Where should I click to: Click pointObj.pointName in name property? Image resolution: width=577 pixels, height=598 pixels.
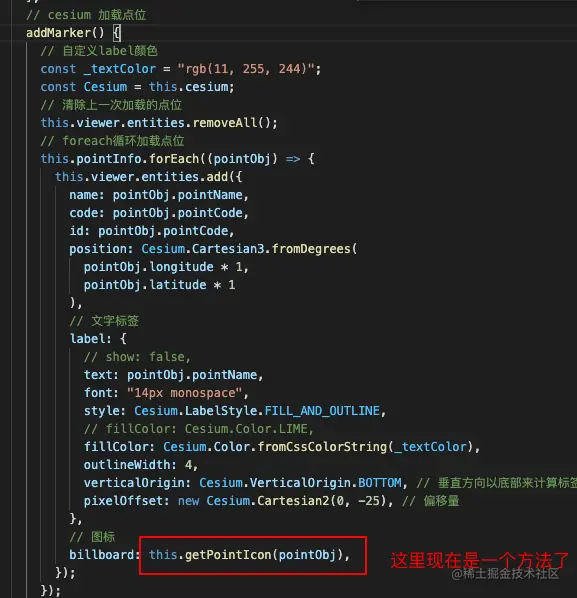(178, 195)
